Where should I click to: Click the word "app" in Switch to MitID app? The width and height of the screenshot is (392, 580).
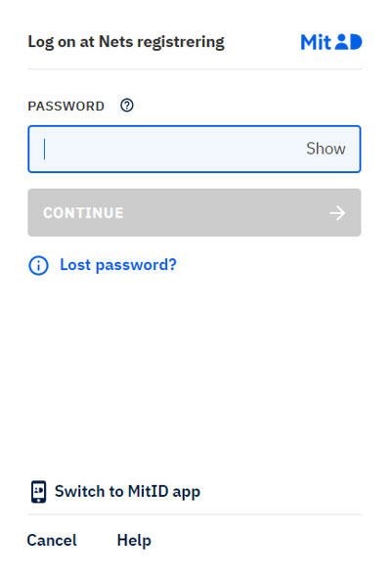[x=187, y=492]
